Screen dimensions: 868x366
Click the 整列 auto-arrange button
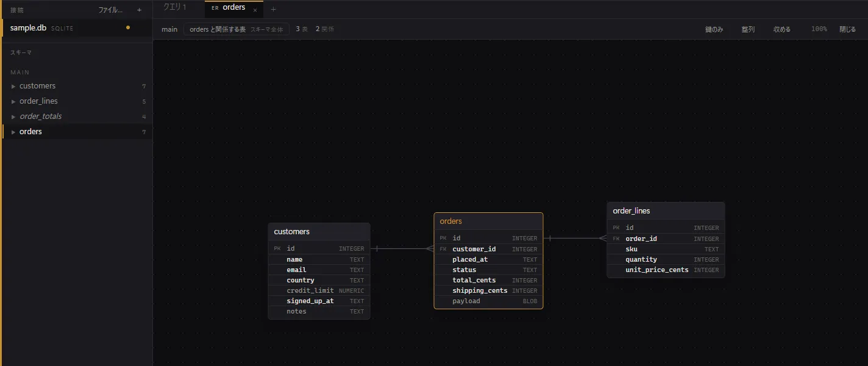click(x=748, y=29)
